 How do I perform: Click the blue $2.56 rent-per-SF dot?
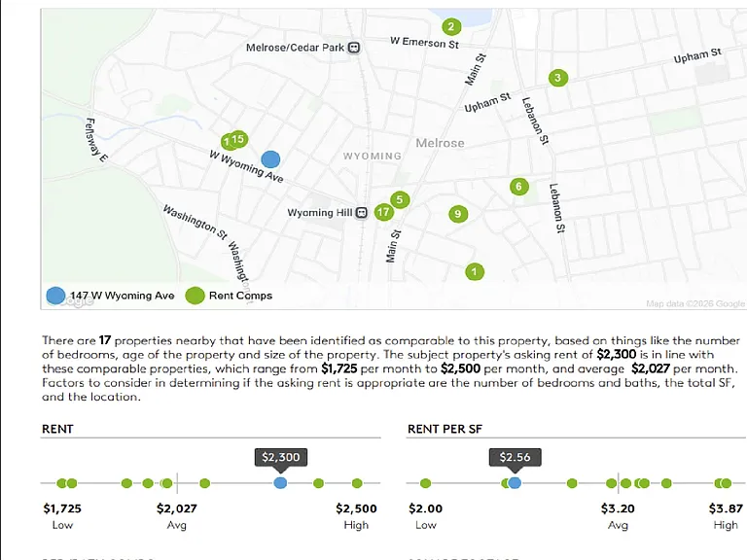(x=515, y=483)
